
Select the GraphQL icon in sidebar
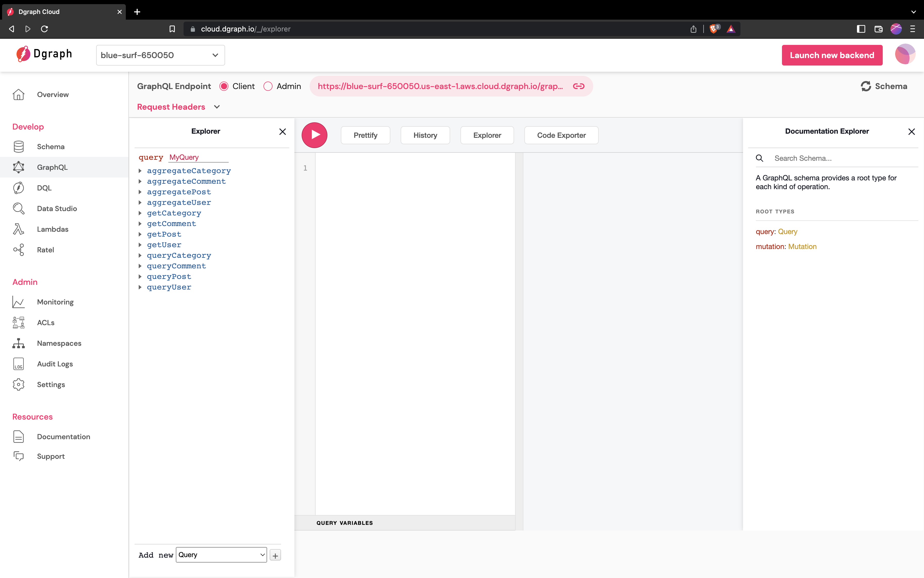click(x=18, y=167)
